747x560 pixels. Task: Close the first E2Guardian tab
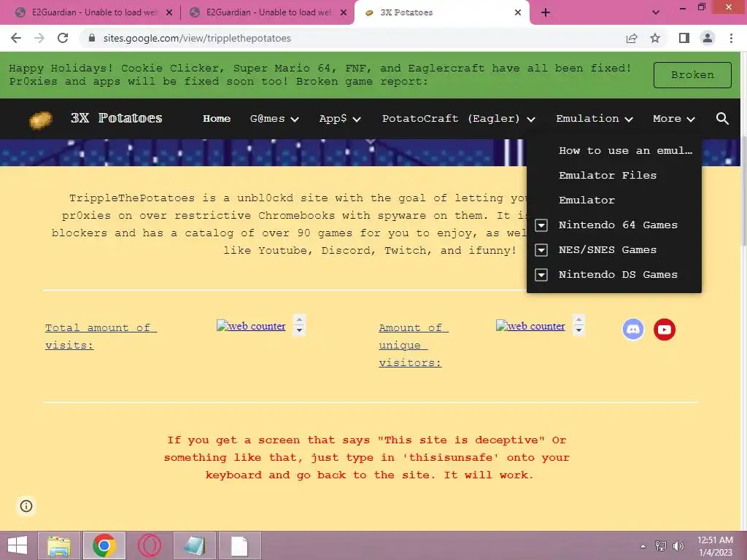(169, 13)
